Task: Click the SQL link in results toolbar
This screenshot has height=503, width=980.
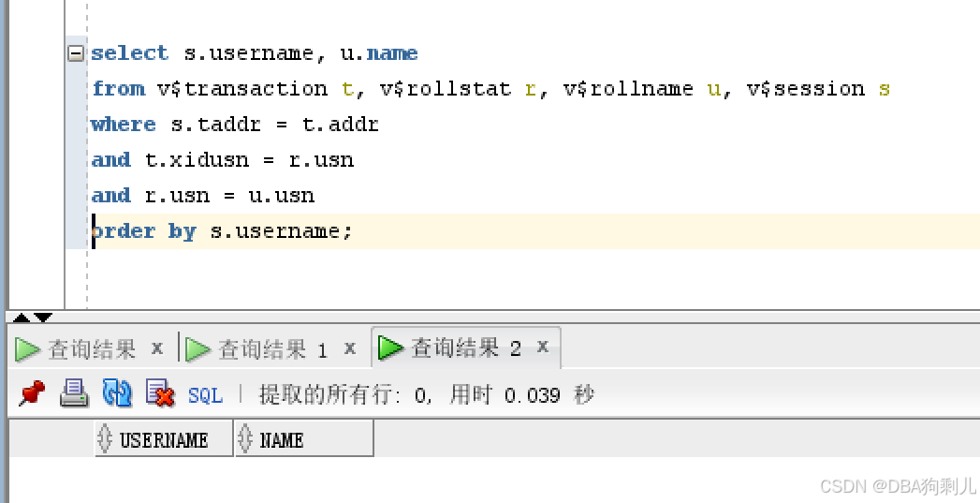Action: pyautogui.click(x=205, y=395)
